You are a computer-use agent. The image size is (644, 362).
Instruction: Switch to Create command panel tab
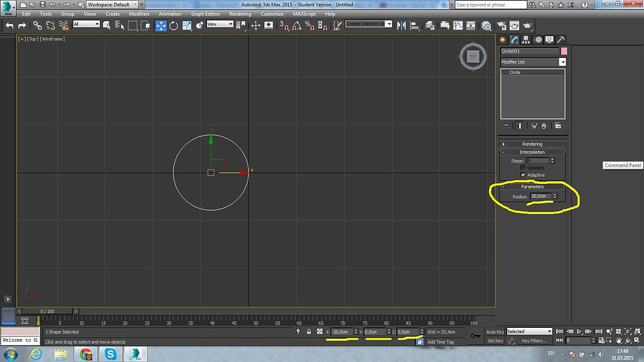tap(502, 40)
